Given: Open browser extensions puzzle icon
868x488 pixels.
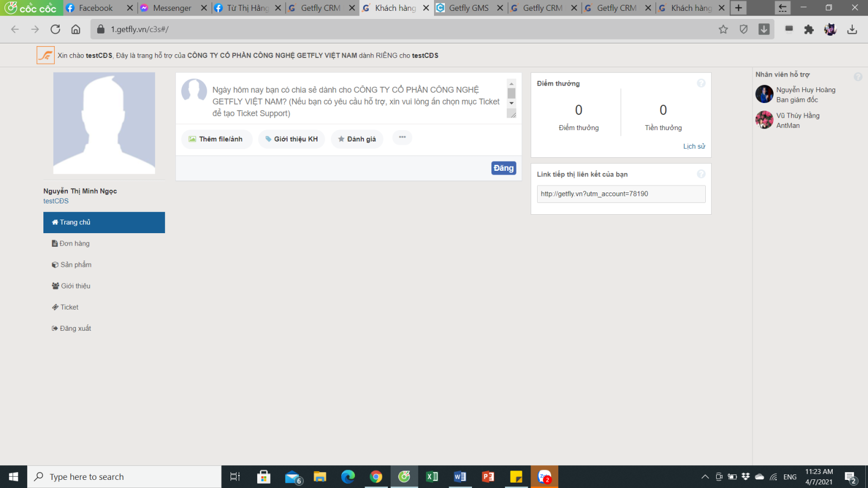Looking at the screenshot, I should (809, 29).
